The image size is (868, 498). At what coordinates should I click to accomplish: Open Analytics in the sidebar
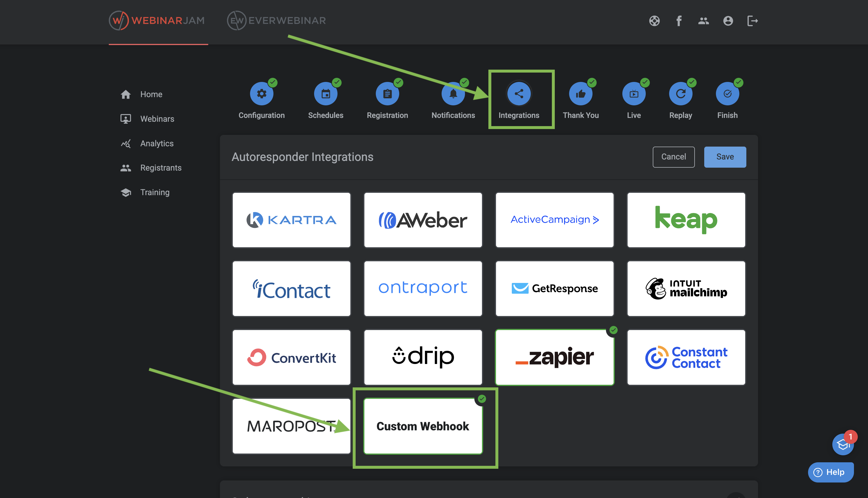(156, 144)
